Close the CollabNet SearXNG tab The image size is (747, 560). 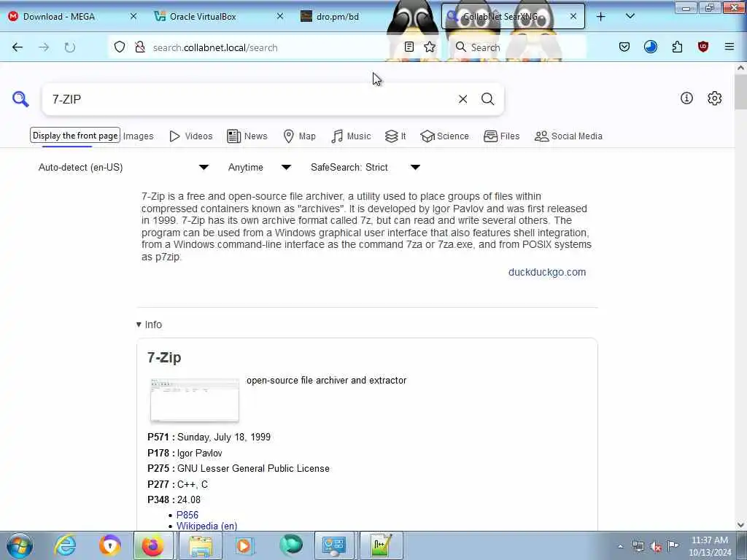click(573, 16)
